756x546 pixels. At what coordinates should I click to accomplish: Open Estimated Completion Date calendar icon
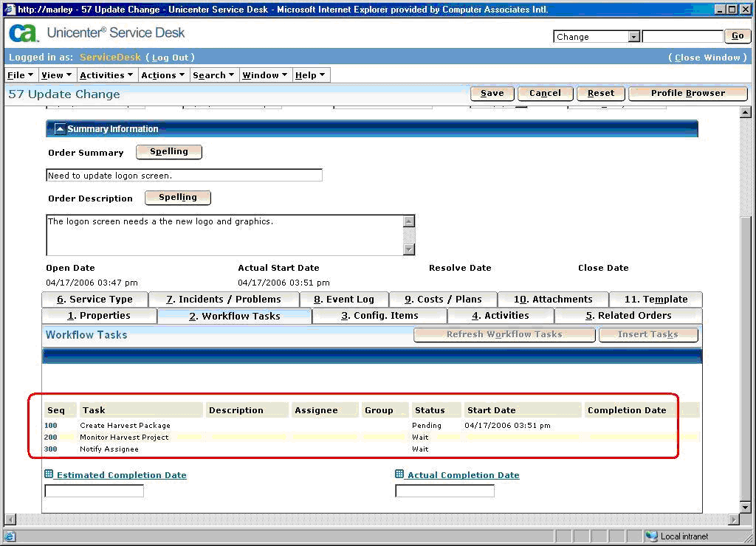(x=49, y=474)
